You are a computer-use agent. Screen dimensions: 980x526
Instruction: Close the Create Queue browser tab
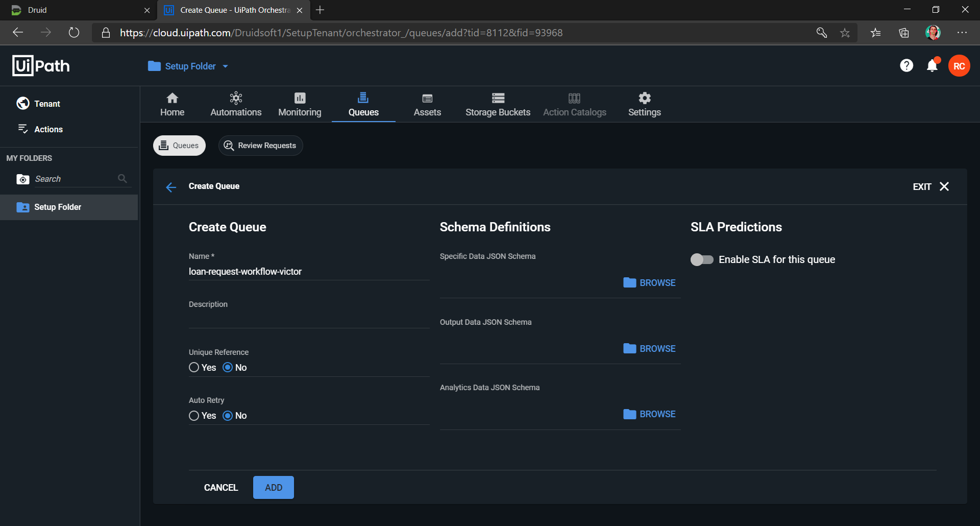tap(300, 10)
